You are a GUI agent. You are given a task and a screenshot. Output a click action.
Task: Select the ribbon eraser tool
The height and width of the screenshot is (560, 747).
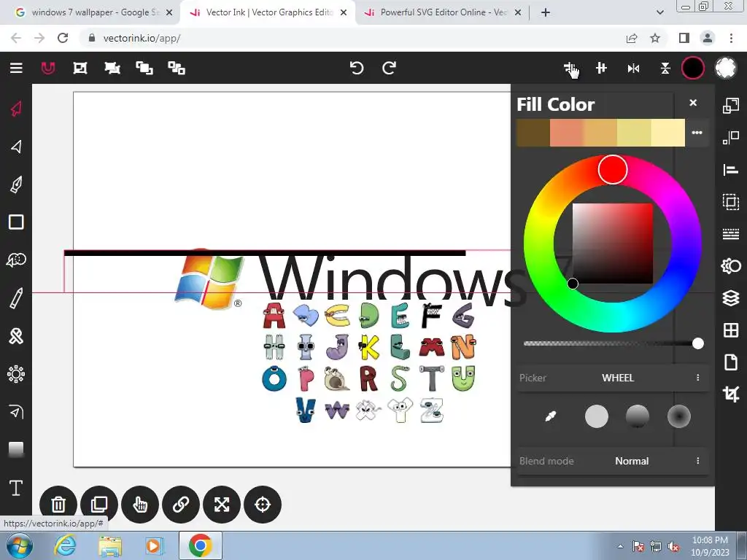pyautogui.click(x=16, y=335)
